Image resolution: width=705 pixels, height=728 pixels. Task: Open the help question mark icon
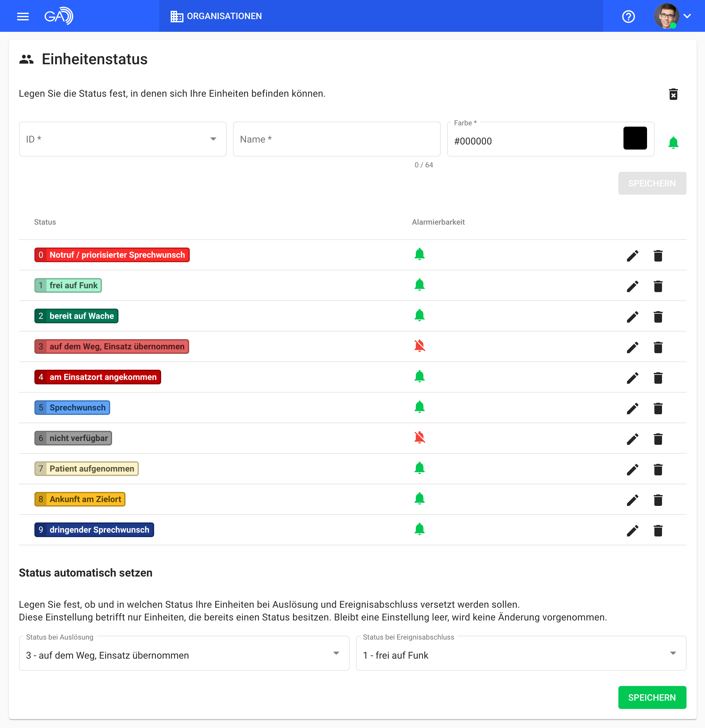pos(628,16)
